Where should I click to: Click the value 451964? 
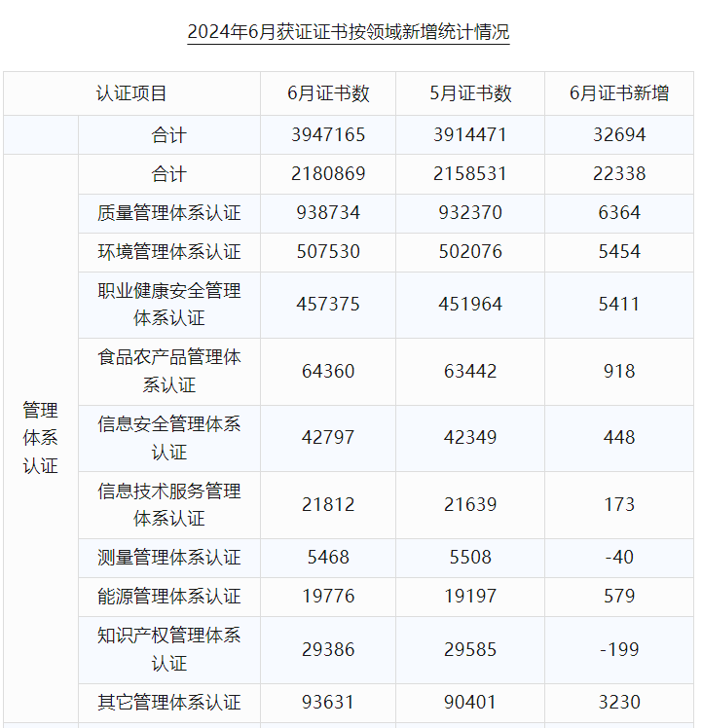pos(470,304)
